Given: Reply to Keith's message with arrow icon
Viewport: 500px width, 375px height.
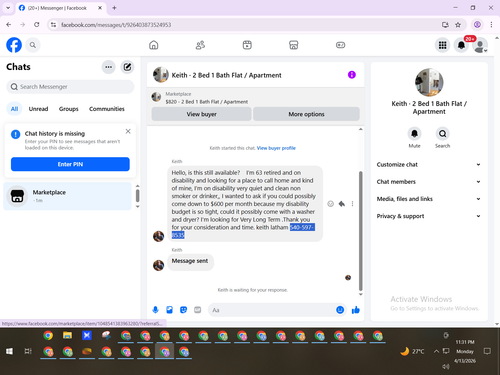Looking at the screenshot, I should [x=342, y=204].
